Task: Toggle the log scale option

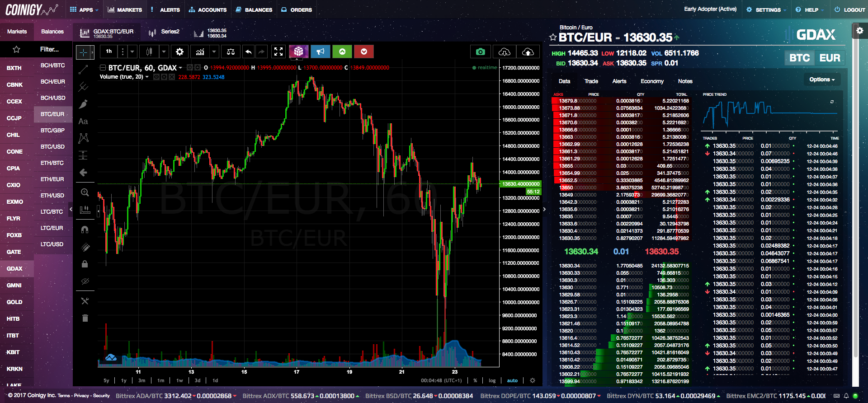Action: 492,380
